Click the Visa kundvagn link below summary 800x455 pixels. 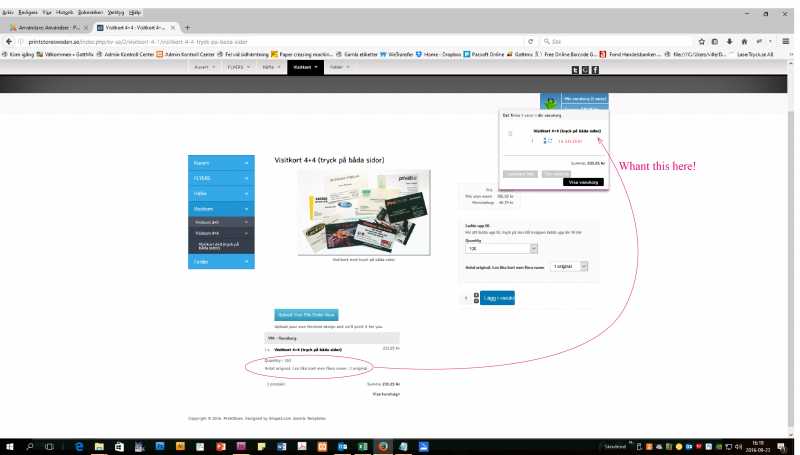tap(386, 394)
